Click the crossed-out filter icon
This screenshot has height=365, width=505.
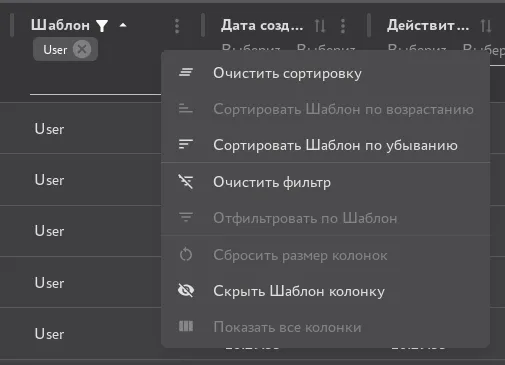click(186, 182)
